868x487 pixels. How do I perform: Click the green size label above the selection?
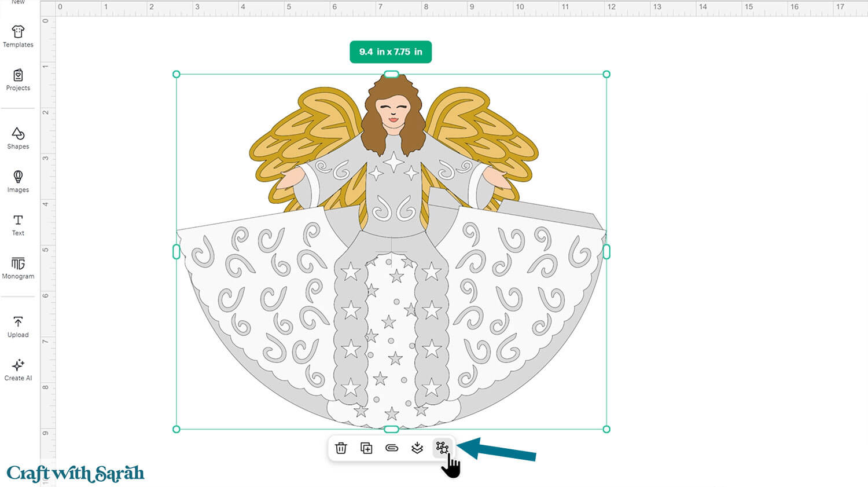(x=391, y=52)
